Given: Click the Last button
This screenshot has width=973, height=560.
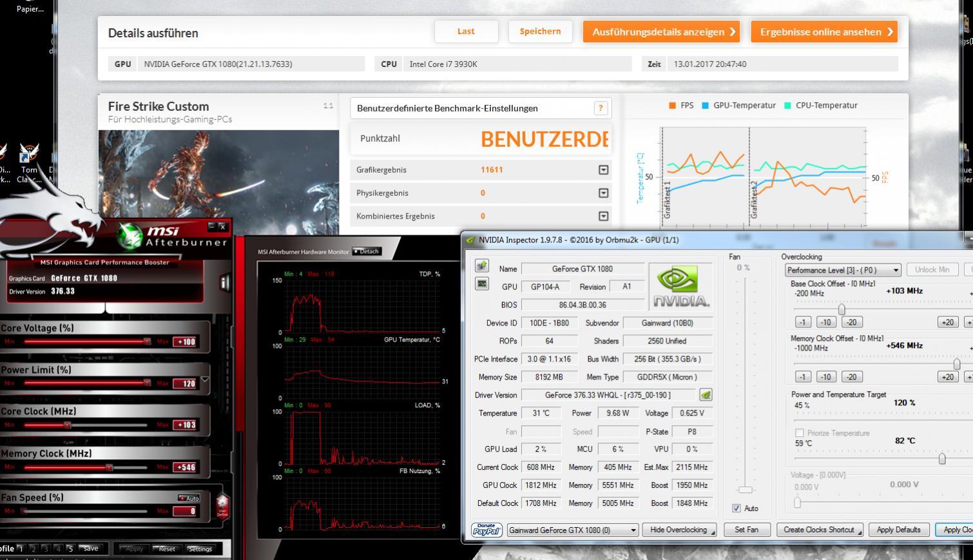Looking at the screenshot, I should point(466,32).
